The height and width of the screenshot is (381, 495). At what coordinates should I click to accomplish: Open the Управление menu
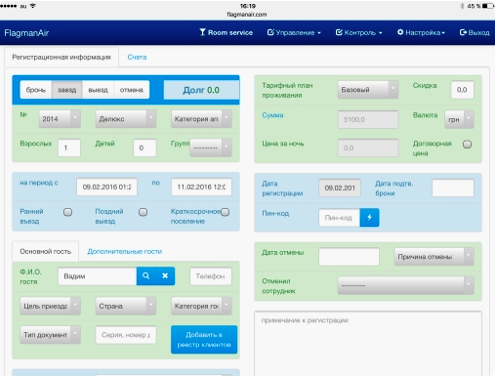click(294, 32)
